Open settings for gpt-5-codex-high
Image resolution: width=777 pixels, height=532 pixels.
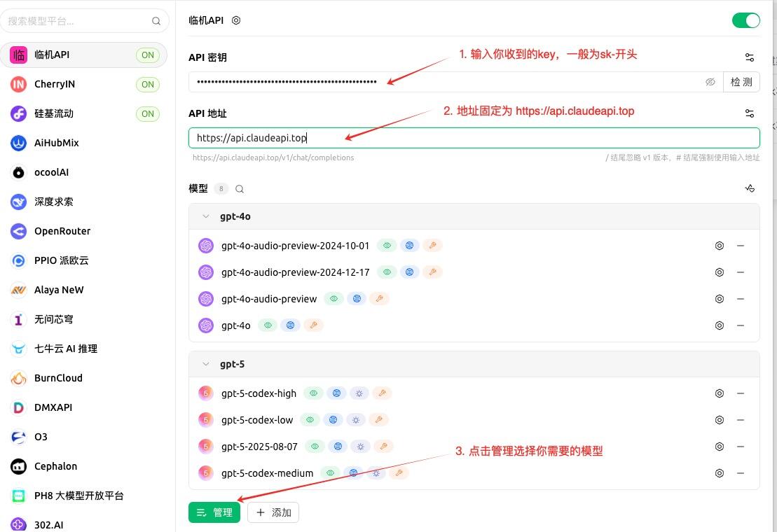pos(720,393)
